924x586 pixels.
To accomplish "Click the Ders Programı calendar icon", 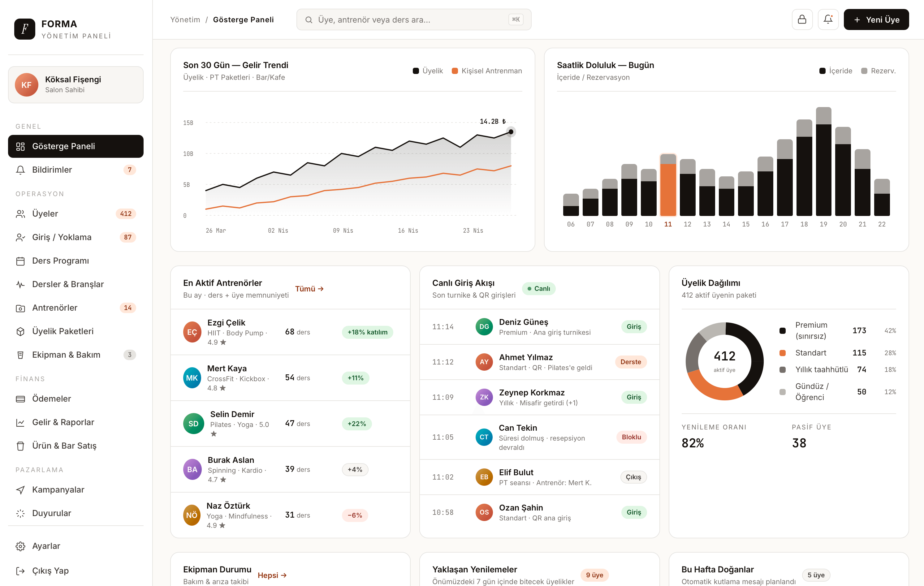I will click(x=20, y=261).
